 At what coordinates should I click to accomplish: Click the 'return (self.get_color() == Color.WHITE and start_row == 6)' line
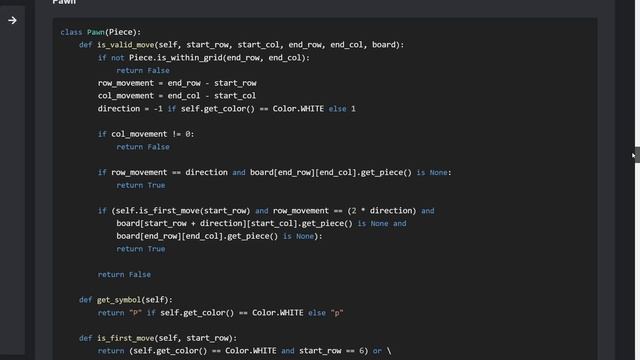pyautogui.click(x=244, y=351)
